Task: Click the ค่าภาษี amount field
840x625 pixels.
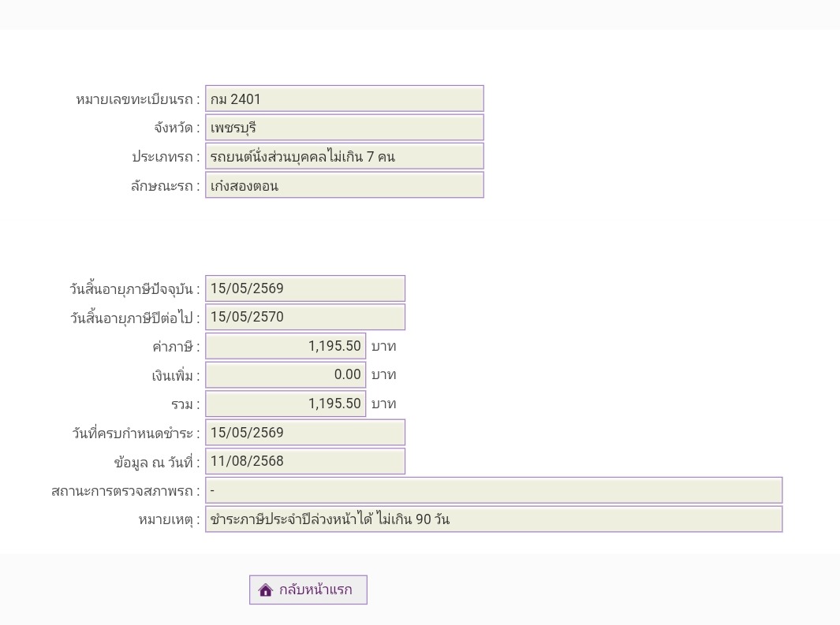Action: (x=286, y=346)
